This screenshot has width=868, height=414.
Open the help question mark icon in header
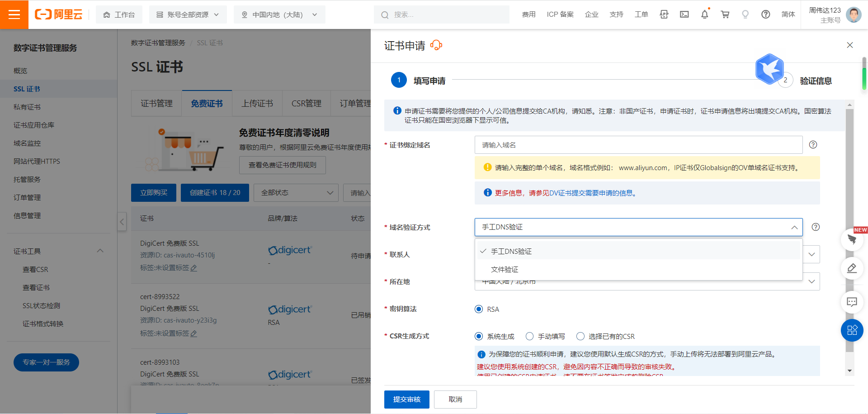point(766,14)
